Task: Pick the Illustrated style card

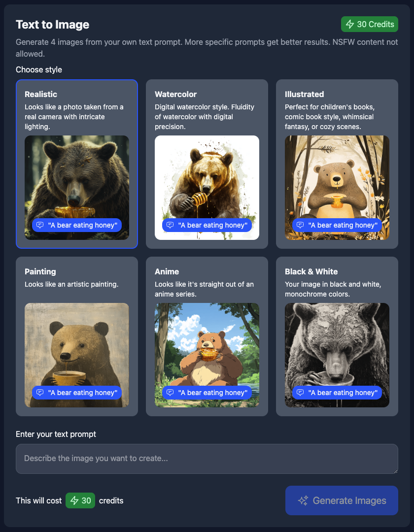Action: click(337, 164)
